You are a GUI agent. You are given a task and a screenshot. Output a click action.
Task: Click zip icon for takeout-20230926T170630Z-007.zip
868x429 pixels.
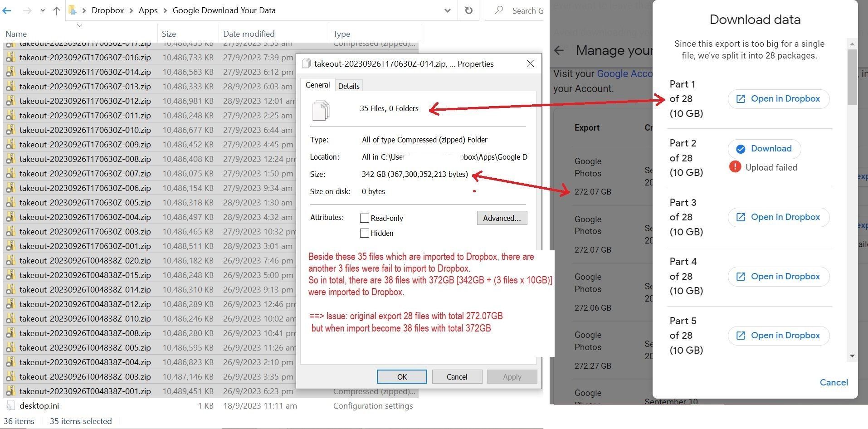point(10,174)
